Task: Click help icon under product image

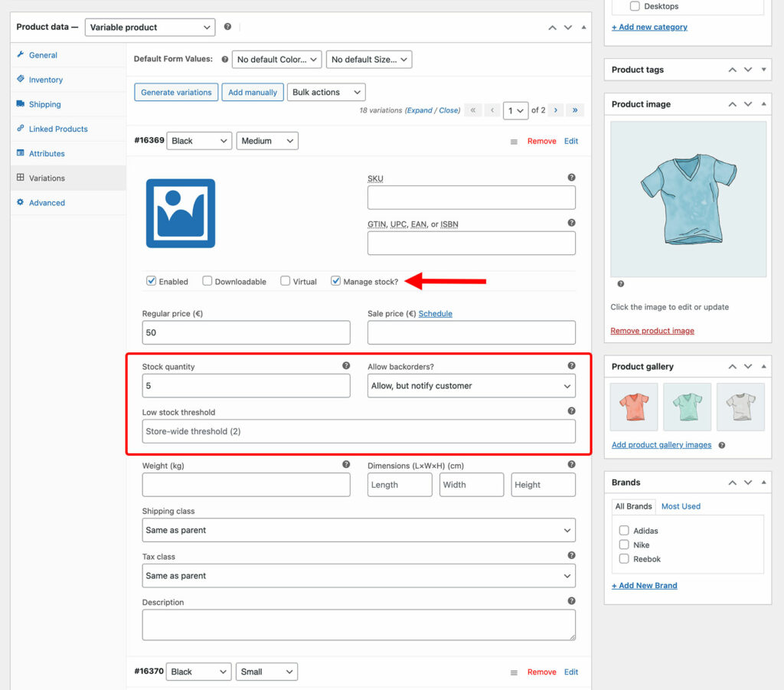Action: click(x=620, y=284)
